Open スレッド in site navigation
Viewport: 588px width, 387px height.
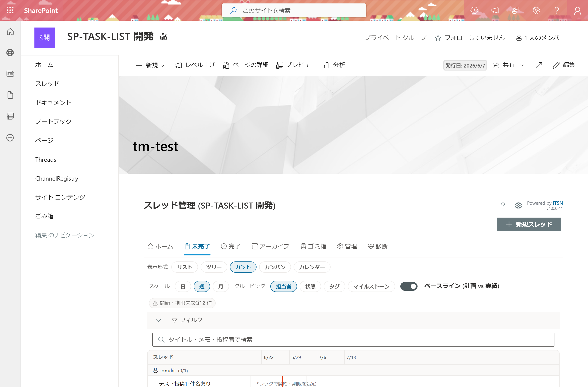[47, 84]
